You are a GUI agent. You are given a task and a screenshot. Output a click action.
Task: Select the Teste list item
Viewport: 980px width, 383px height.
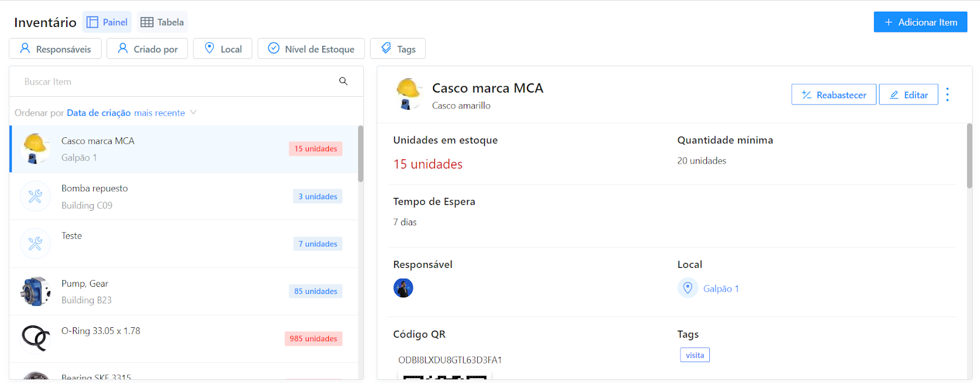click(x=184, y=244)
